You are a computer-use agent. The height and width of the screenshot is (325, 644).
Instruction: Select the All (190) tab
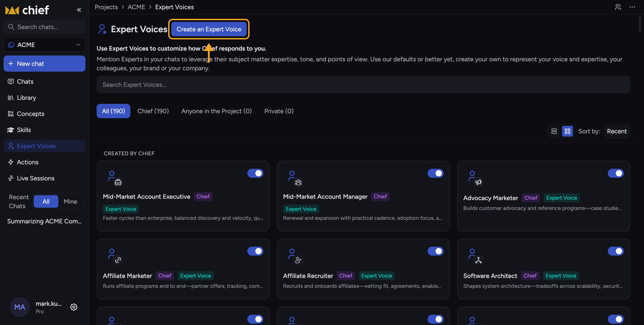113,111
